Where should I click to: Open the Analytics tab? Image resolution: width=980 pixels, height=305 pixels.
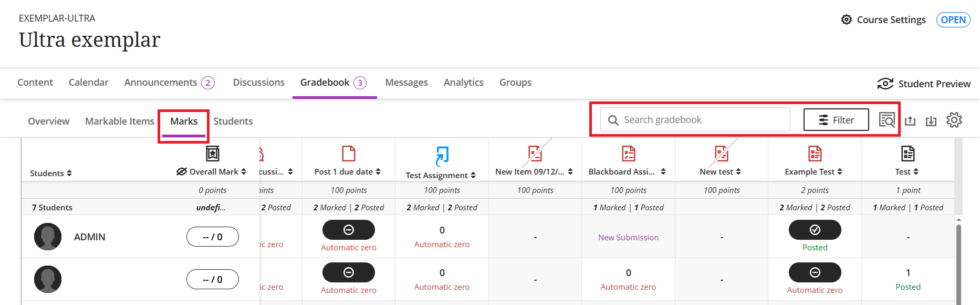tap(463, 83)
